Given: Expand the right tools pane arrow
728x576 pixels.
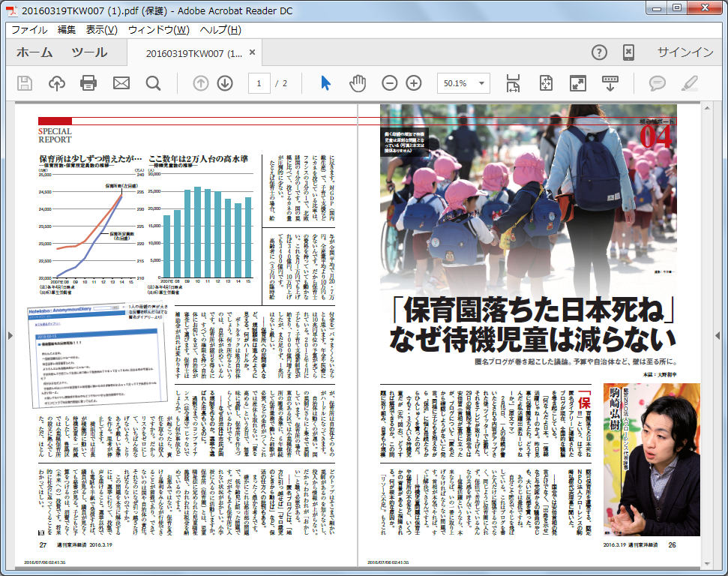Looking at the screenshot, I should click(718, 335).
